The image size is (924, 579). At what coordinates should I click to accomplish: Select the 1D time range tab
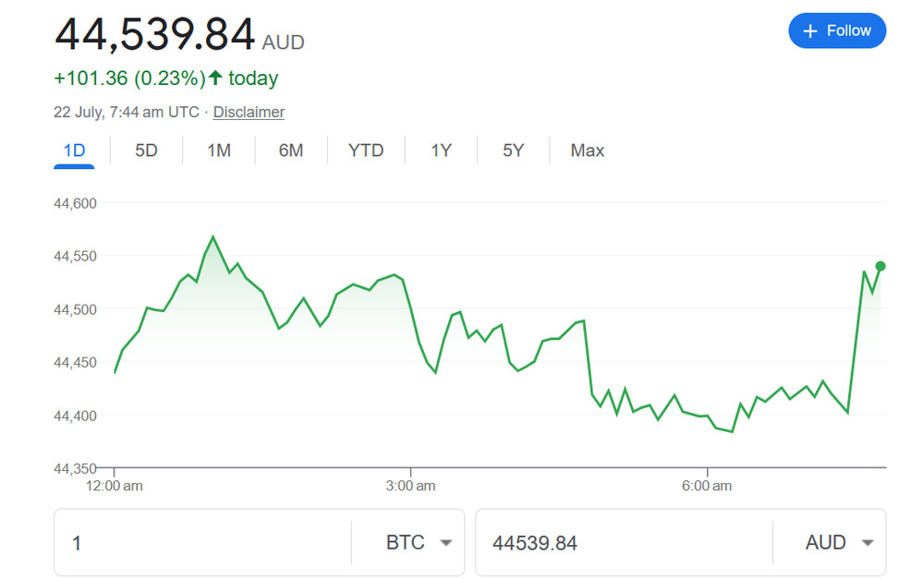click(74, 151)
